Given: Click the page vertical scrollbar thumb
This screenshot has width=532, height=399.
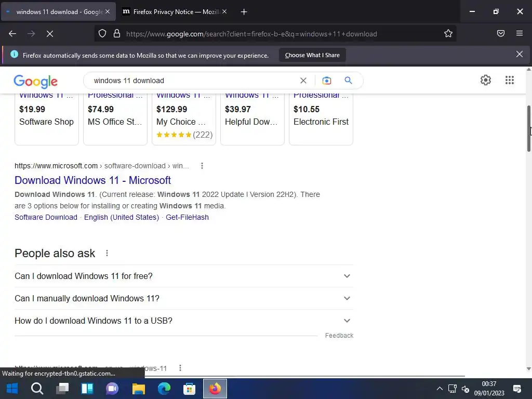Looking at the screenshot, I should (x=528, y=128).
